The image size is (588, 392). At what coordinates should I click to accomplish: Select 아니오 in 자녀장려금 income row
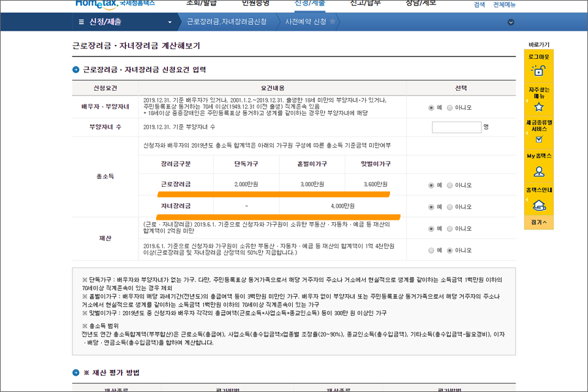click(x=449, y=207)
